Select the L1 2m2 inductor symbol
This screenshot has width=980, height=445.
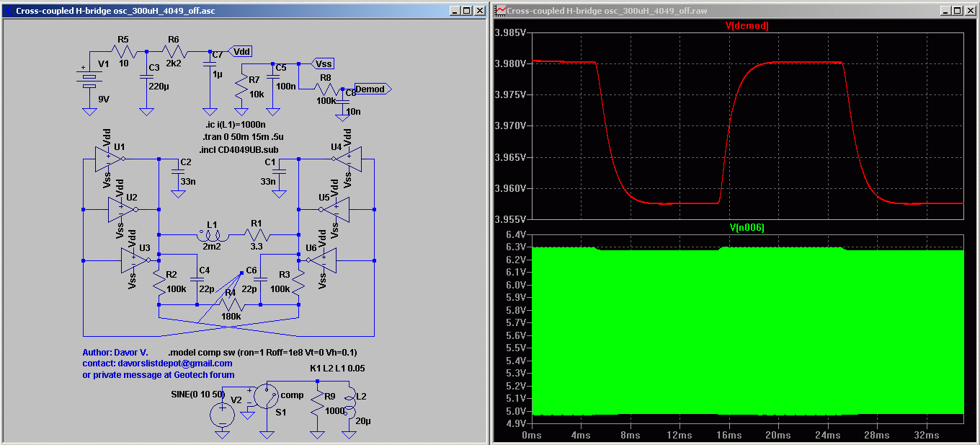tap(212, 235)
